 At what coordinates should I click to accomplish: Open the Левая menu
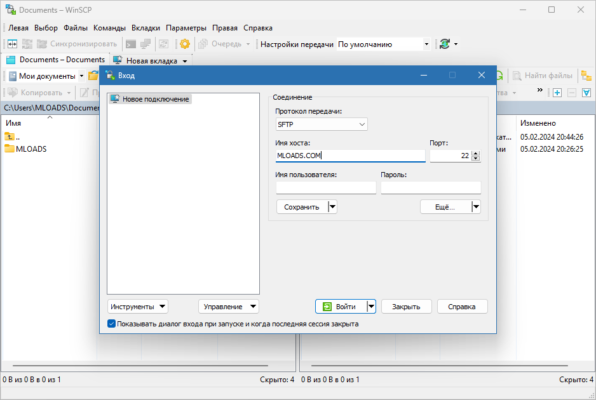point(18,28)
